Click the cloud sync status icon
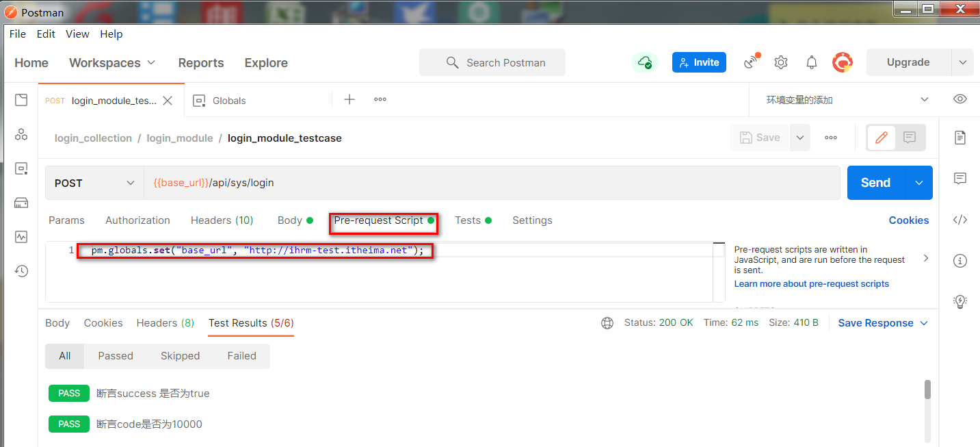The height and width of the screenshot is (447, 980). click(x=644, y=62)
